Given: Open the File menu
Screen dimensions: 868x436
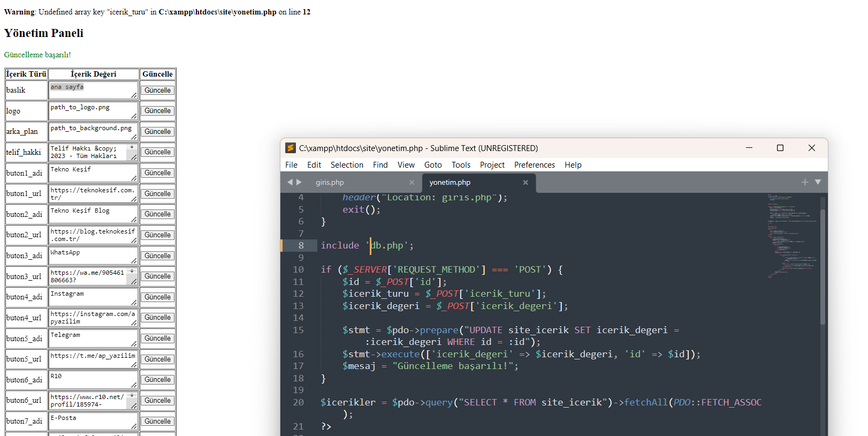Looking at the screenshot, I should (292, 165).
